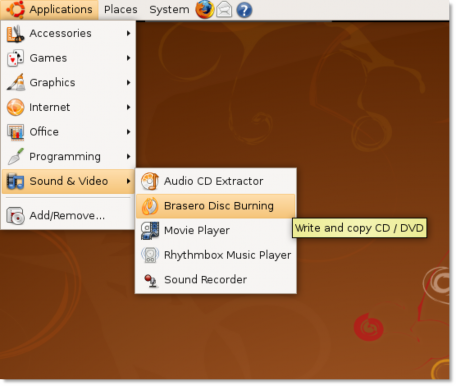Open the Places menu
The width and height of the screenshot is (456, 386).
pos(121,9)
